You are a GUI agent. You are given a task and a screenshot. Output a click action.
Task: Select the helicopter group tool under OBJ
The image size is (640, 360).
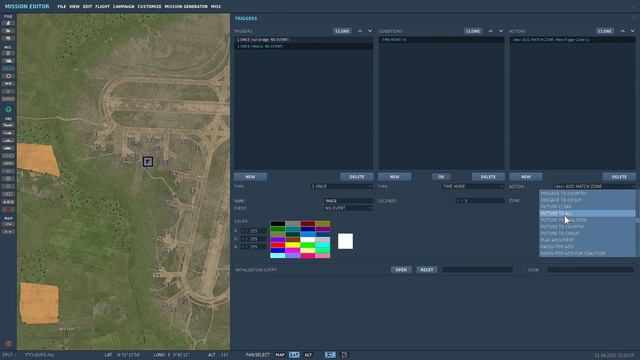(8, 133)
